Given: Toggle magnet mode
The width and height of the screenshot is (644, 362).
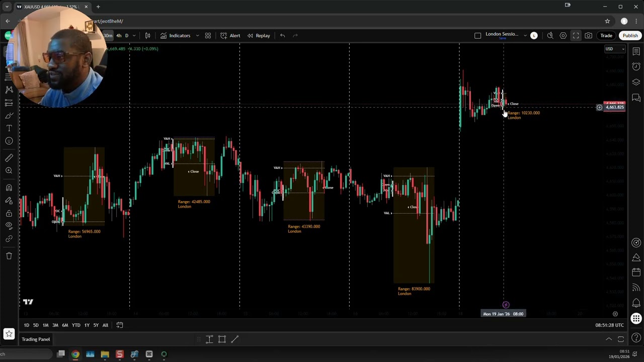Looking at the screenshot, I should tap(9, 188).
